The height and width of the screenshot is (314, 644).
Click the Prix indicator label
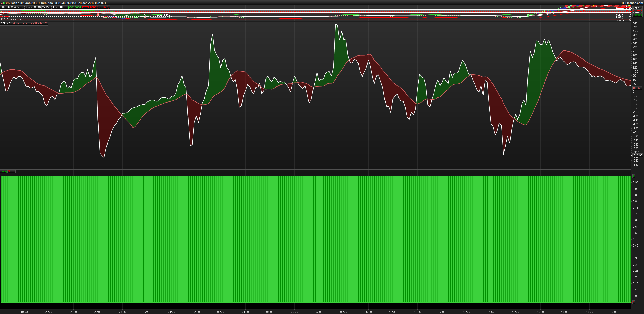click(x=3, y=7)
